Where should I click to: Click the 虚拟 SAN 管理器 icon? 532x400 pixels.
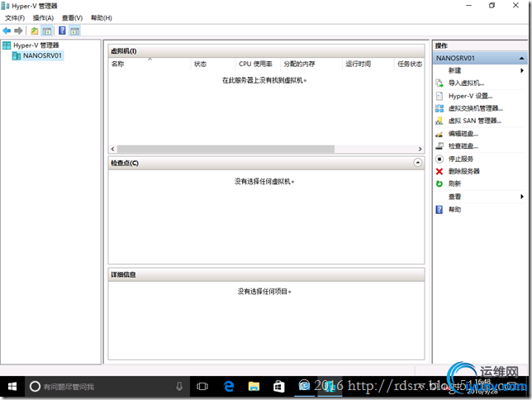pos(439,121)
